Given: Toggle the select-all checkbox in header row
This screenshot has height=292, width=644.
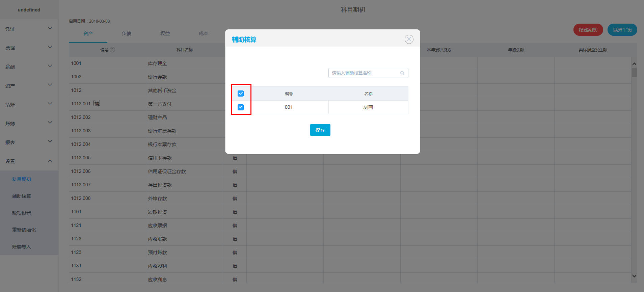Looking at the screenshot, I should (241, 94).
